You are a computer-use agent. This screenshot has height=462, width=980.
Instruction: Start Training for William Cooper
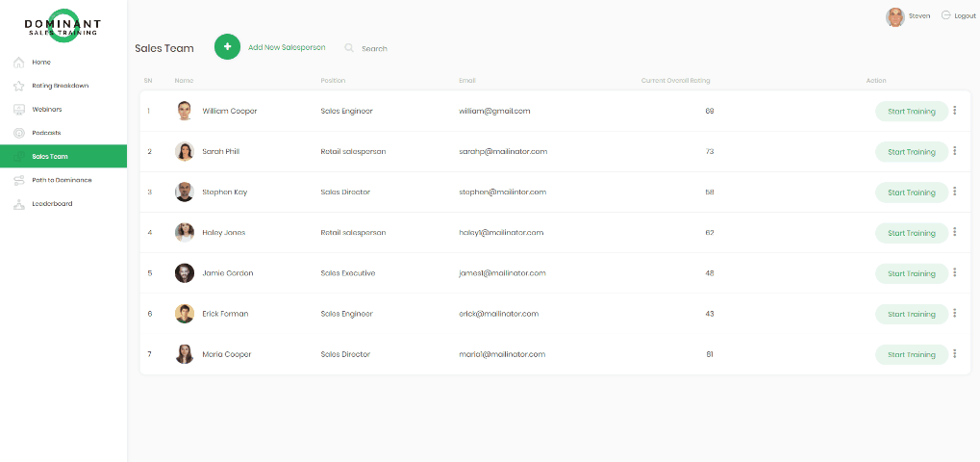point(912,112)
